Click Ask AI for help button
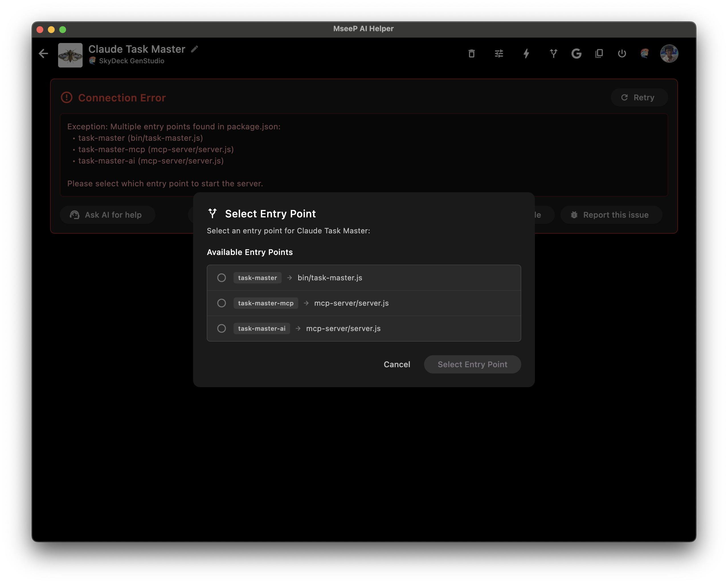 click(107, 215)
